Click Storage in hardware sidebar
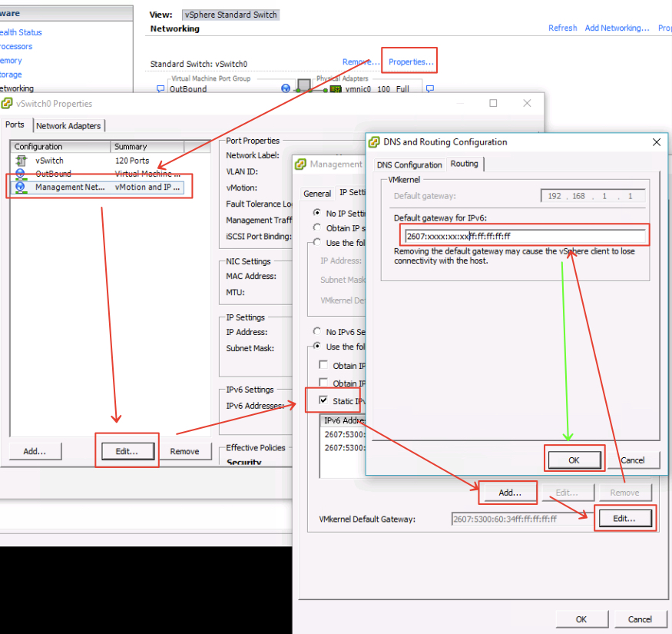The image size is (672, 634). (x=11, y=75)
